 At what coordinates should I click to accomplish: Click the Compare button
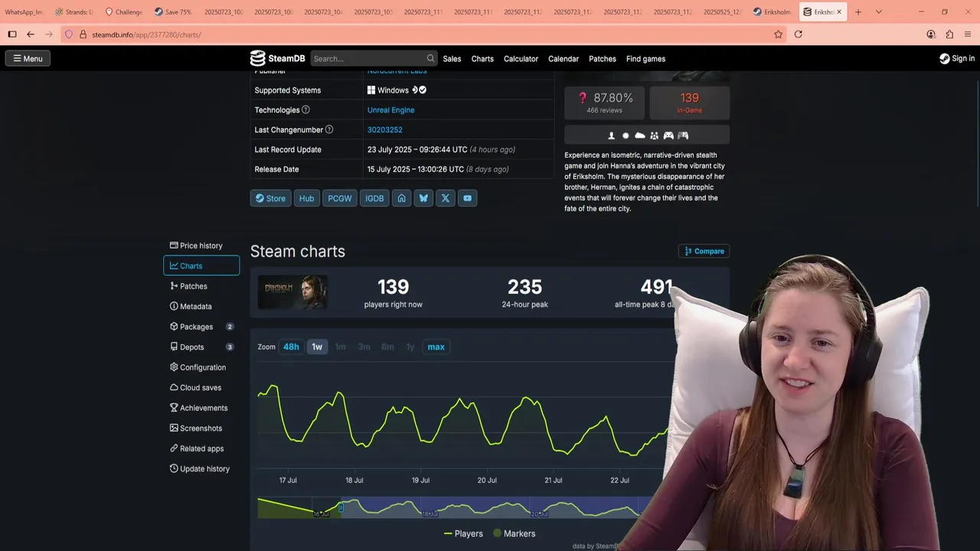tap(704, 251)
